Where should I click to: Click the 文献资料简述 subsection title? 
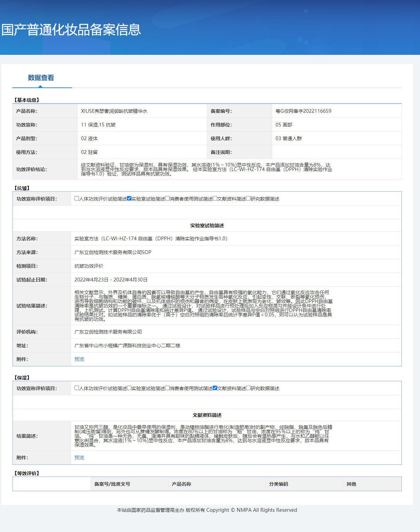tap(207, 415)
